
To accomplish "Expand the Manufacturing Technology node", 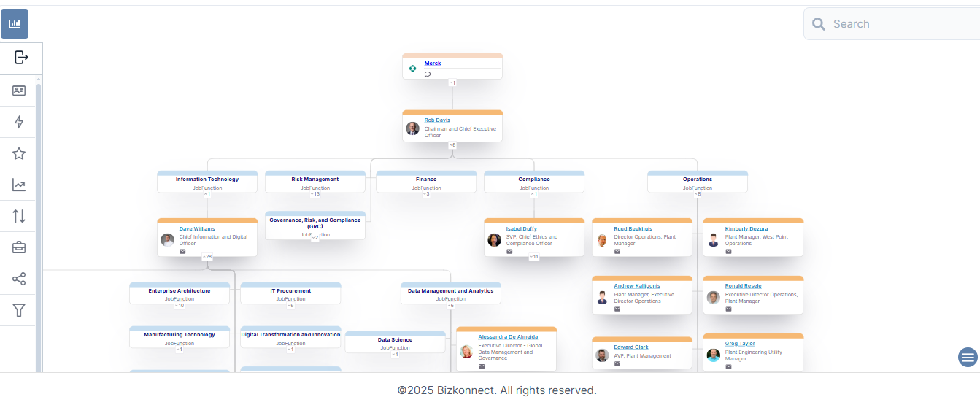I will [180, 350].
